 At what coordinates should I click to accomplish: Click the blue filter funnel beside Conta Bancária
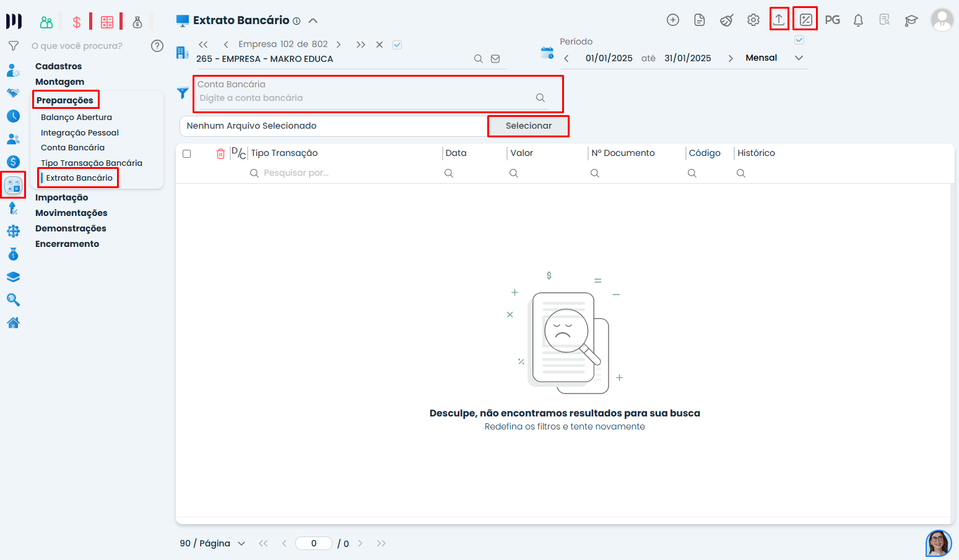pos(183,93)
